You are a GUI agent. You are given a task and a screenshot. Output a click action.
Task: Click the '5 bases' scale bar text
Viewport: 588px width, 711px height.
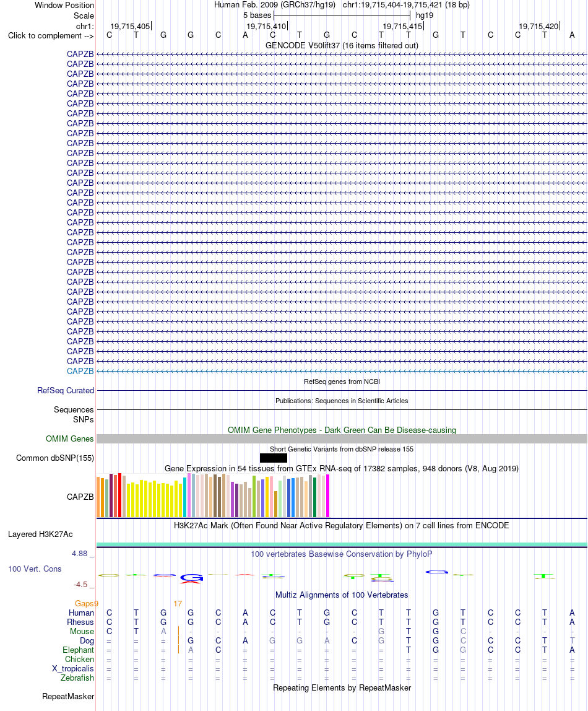coord(257,15)
